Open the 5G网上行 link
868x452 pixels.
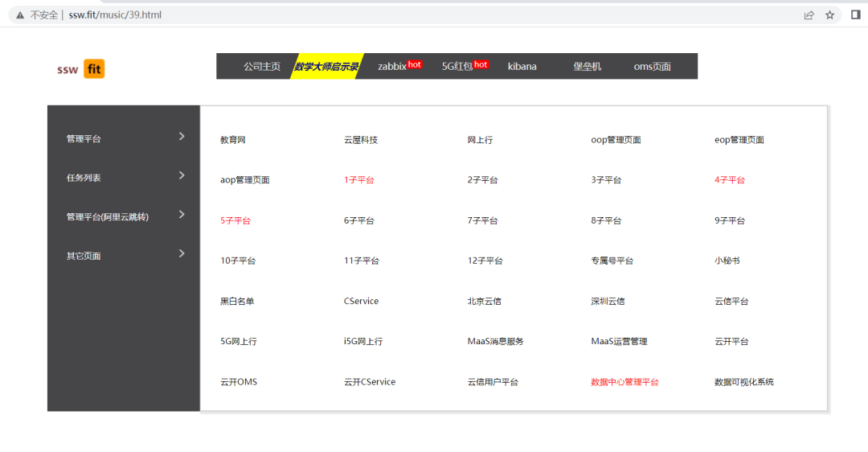(x=239, y=341)
